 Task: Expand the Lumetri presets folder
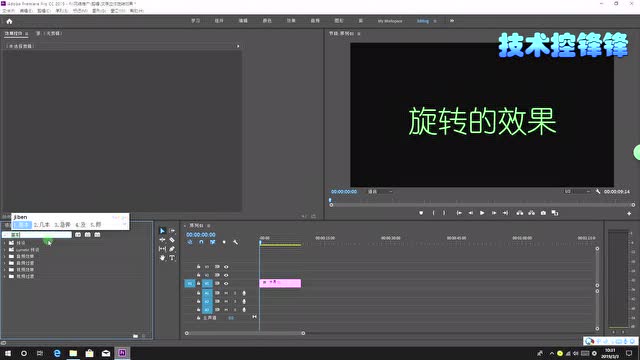tap(5, 250)
